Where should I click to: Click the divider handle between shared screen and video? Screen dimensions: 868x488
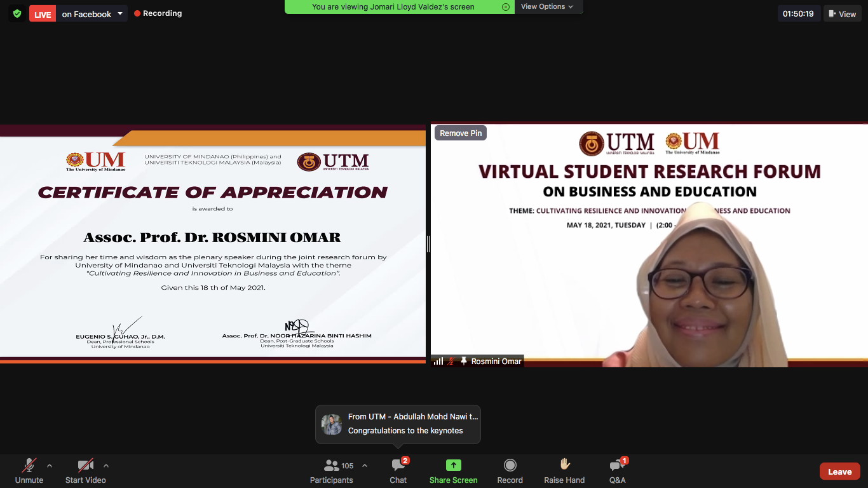point(428,244)
